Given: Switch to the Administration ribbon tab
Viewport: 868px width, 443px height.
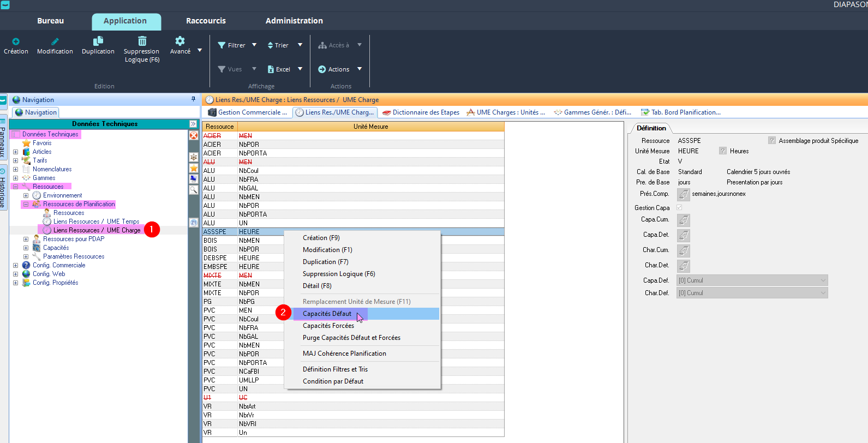Looking at the screenshot, I should [x=294, y=21].
